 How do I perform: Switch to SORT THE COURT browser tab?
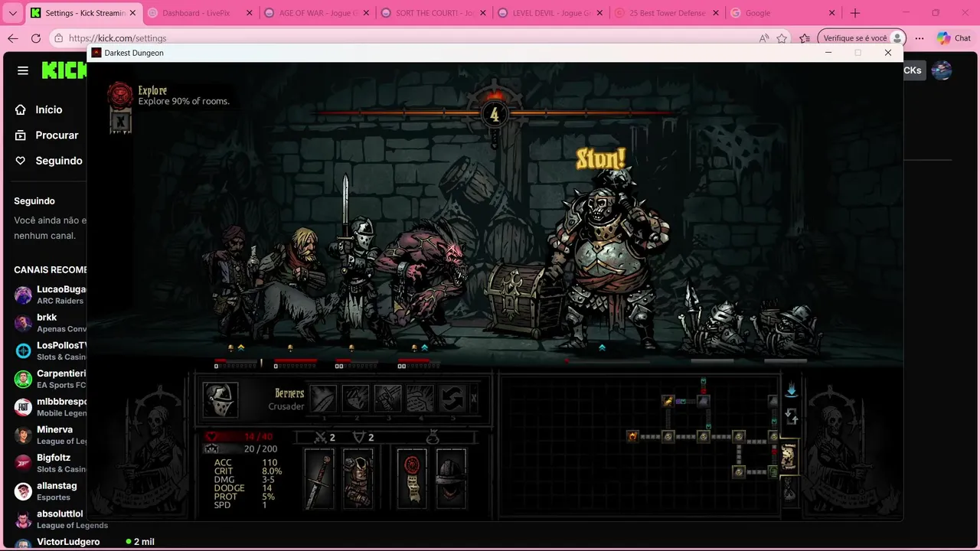click(432, 13)
